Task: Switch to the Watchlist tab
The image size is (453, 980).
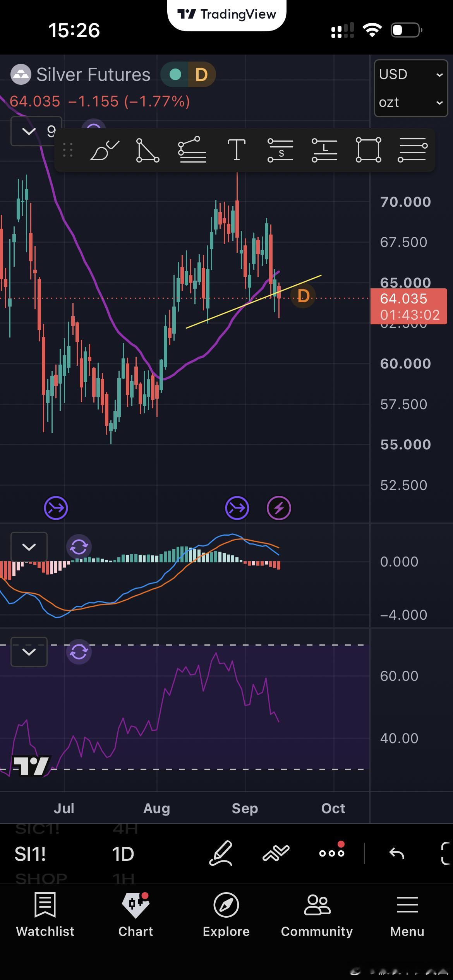Action: pyautogui.click(x=45, y=915)
